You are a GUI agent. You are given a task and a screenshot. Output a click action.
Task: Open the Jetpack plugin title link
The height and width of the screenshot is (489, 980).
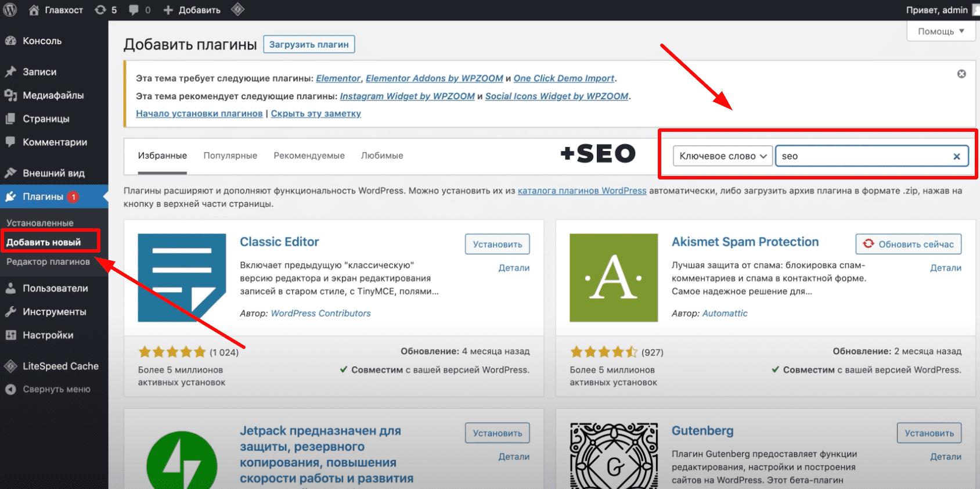click(x=327, y=455)
